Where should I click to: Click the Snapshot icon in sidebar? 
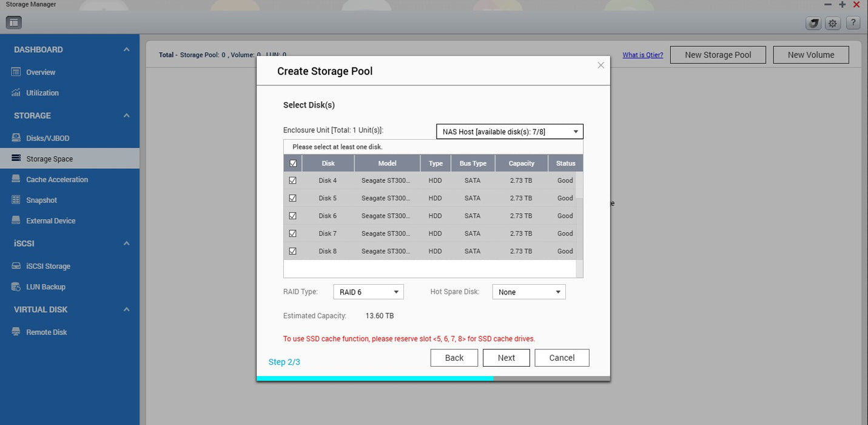[16, 200]
